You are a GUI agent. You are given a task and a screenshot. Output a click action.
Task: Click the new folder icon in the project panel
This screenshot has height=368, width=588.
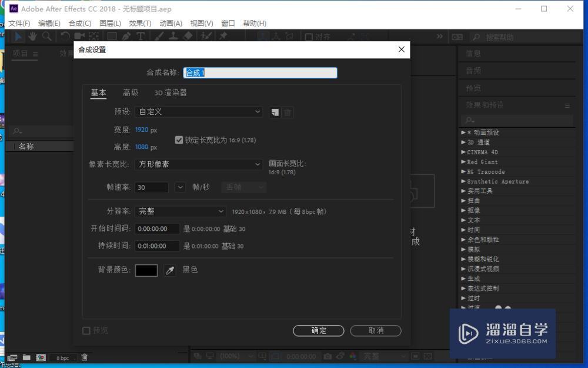[x=26, y=357]
